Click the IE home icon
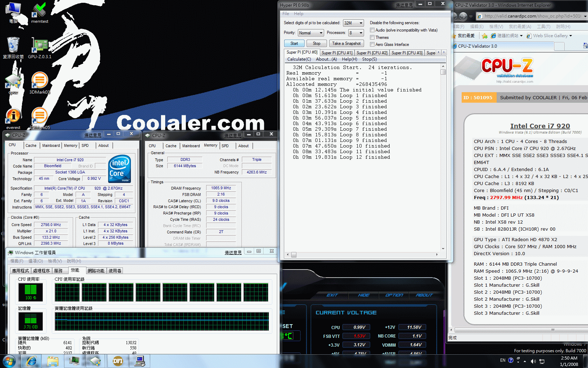 pos(585,46)
